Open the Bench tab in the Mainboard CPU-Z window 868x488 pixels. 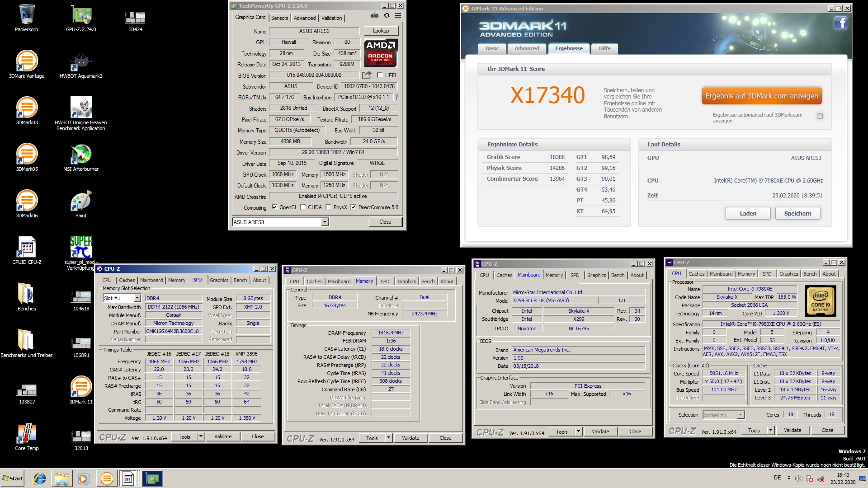click(x=618, y=275)
